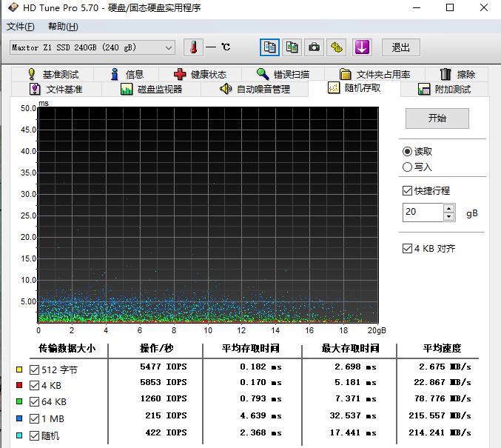Click the 平均速度 column header
Viewport: 501px width, 448px height.
(442, 348)
